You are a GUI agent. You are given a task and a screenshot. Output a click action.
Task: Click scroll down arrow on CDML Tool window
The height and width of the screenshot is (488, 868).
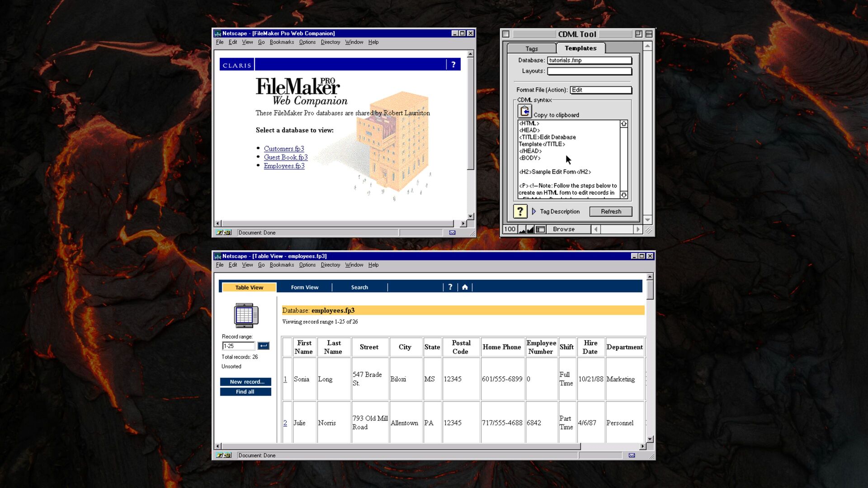coord(648,220)
